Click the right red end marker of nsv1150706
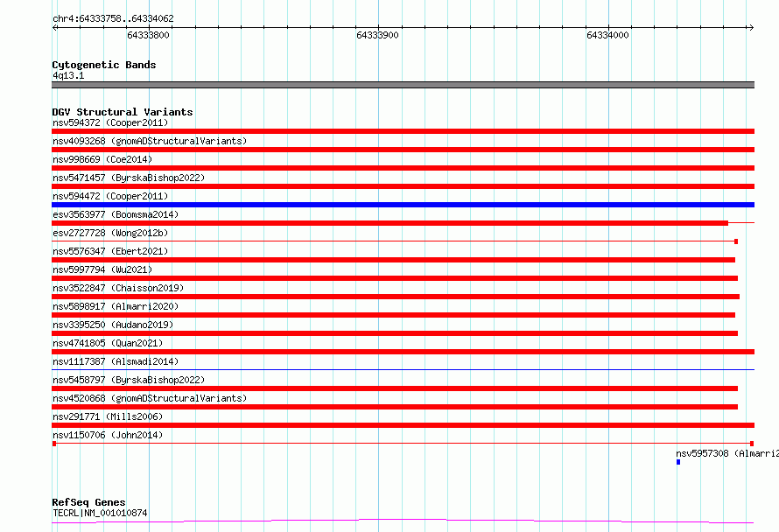Viewport: 779px width, 532px height. tap(752, 444)
